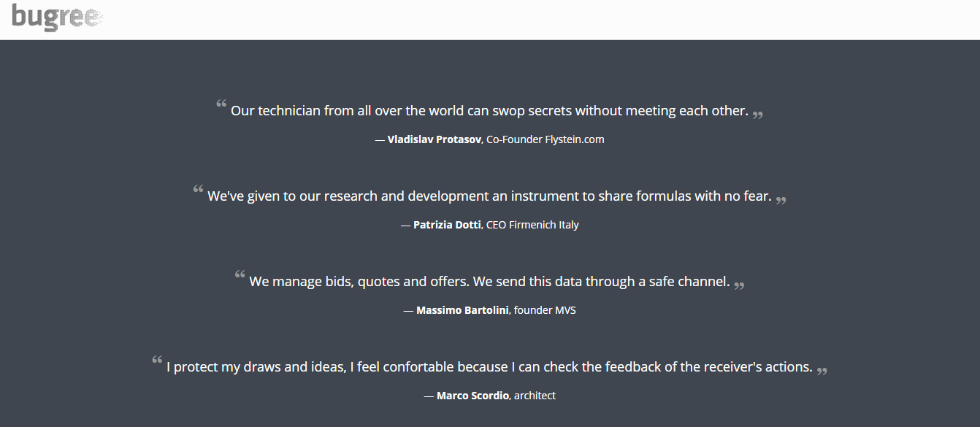Image resolution: width=980 pixels, height=427 pixels.
Task: Click the 'swop secrets' testimonial quote text
Action: [489, 111]
